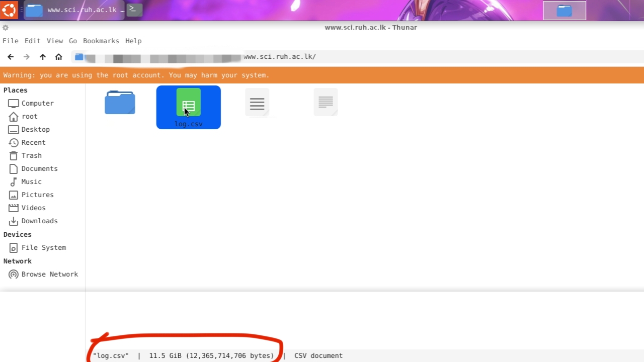This screenshot has width=644, height=362.
Task: Open the File menu
Action: click(11, 41)
